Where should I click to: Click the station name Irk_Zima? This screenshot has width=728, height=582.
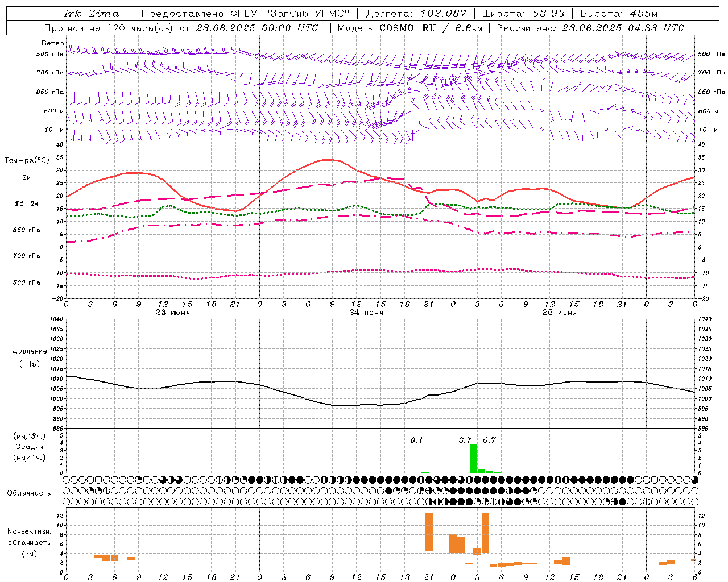click(x=92, y=14)
